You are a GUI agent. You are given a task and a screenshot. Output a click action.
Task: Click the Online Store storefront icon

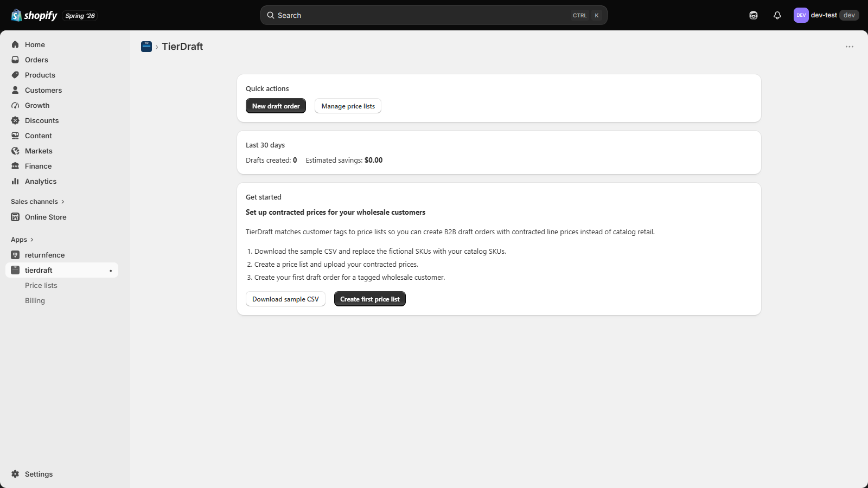pos(15,217)
